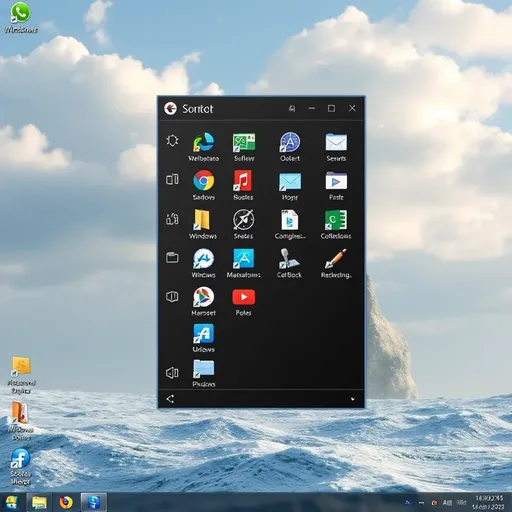Select the devices icon in sidebar

click(172, 179)
